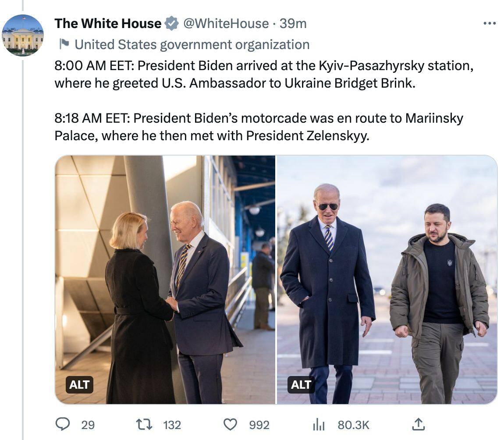Click the United States government organization label
The height and width of the screenshot is (440, 504).
coord(192,44)
